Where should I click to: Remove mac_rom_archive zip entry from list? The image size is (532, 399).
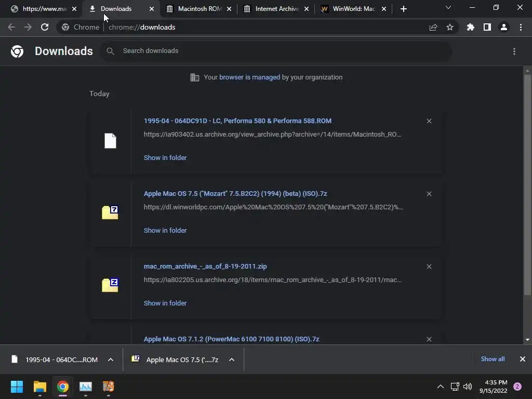pos(429,267)
